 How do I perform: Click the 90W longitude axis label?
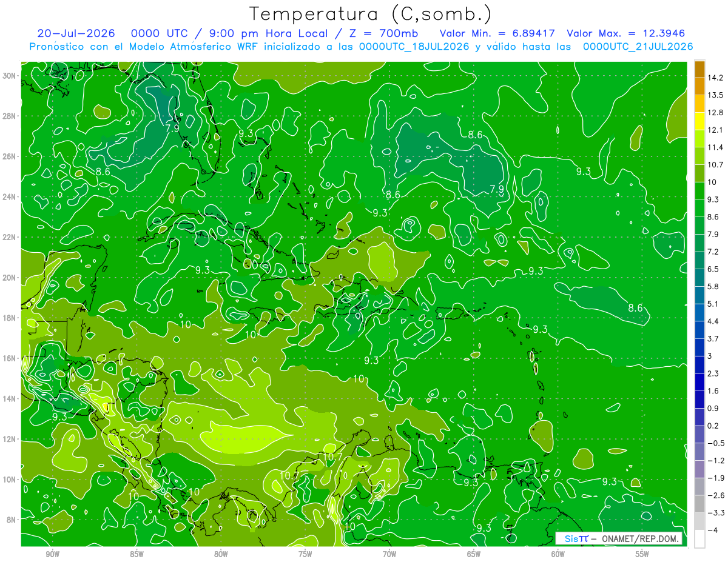tap(52, 554)
